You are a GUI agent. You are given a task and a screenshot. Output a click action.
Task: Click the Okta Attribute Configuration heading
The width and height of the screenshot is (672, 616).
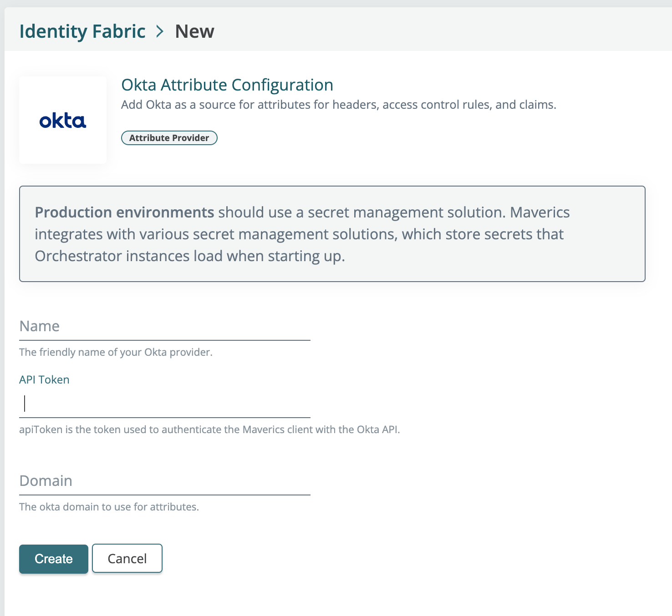point(227,85)
